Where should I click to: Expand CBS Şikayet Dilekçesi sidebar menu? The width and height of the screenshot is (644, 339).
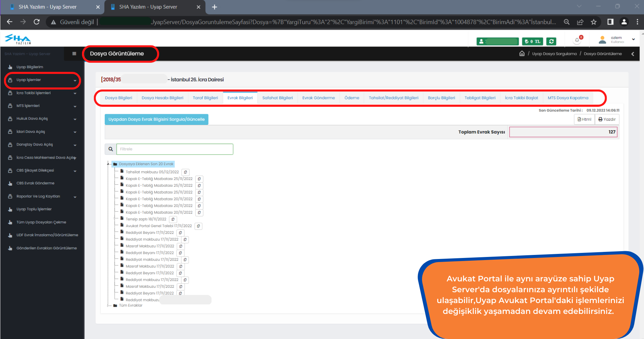click(42, 171)
